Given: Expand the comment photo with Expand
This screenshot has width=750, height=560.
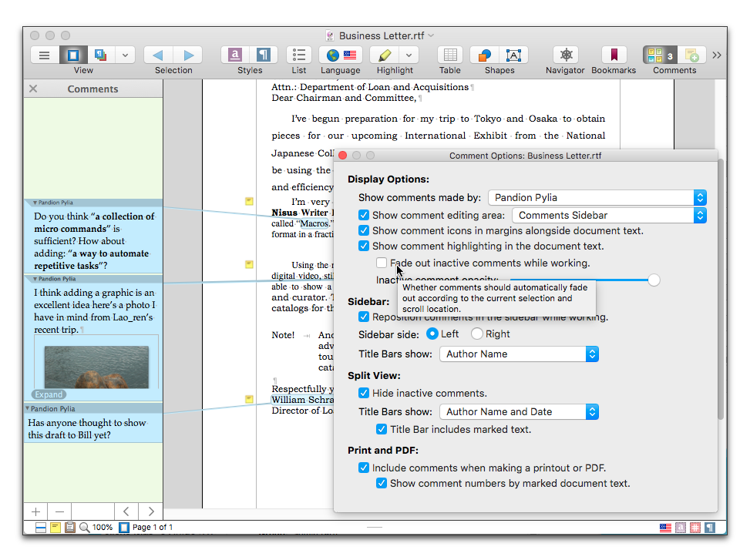Looking at the screenshot, I should (49, 394).
